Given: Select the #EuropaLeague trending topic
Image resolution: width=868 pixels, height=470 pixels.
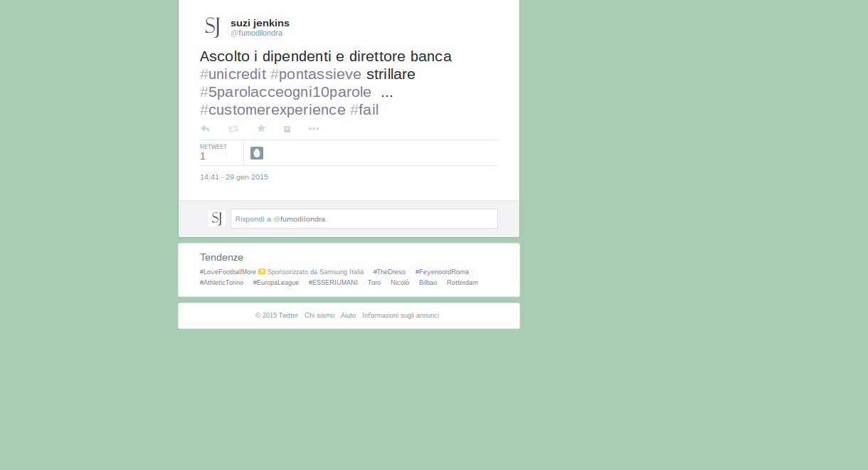Looking at the screenshot, I should [276, 283].
